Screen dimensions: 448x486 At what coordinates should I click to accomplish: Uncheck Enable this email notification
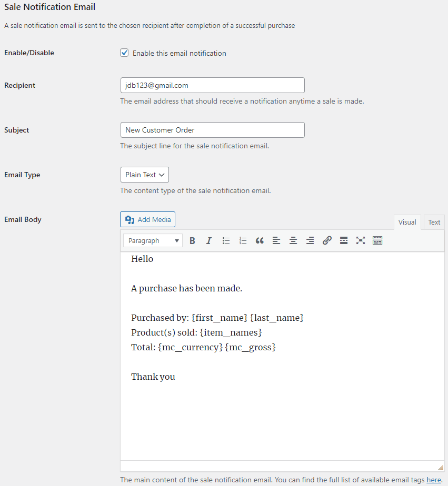(x=124, y=53)
